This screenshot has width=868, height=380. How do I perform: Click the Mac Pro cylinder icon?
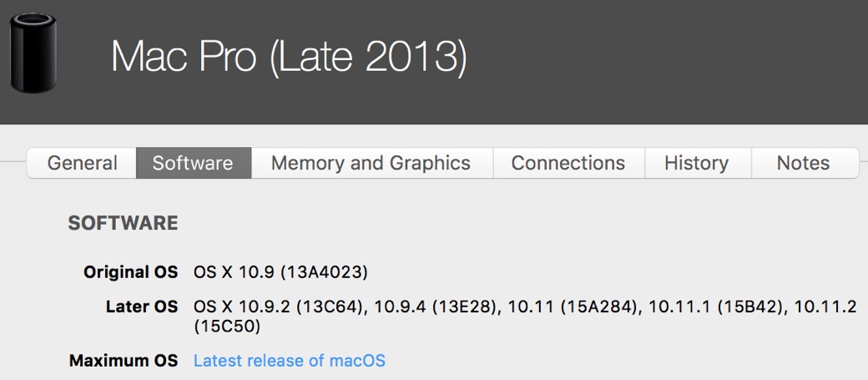tap(33, 53)
